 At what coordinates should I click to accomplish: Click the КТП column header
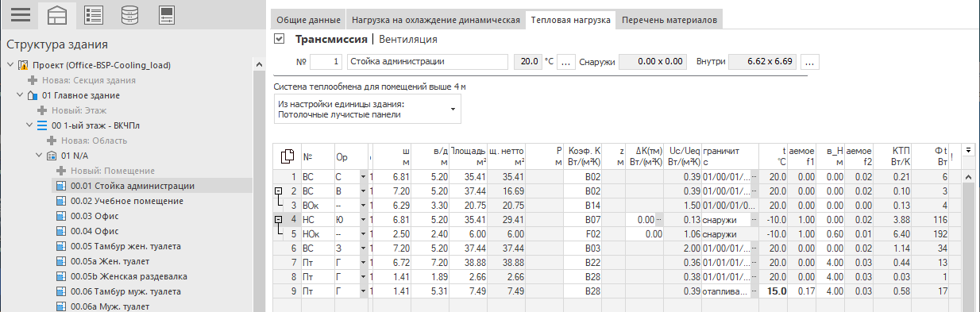click(893, 156)
